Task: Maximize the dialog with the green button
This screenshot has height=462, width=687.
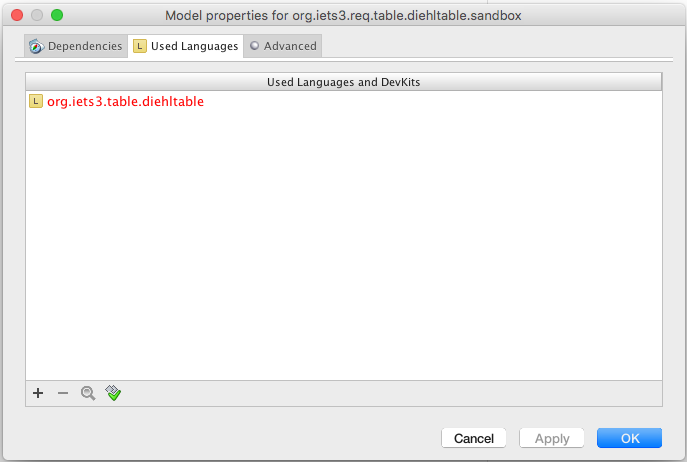Action: click(x=56, y=15)
